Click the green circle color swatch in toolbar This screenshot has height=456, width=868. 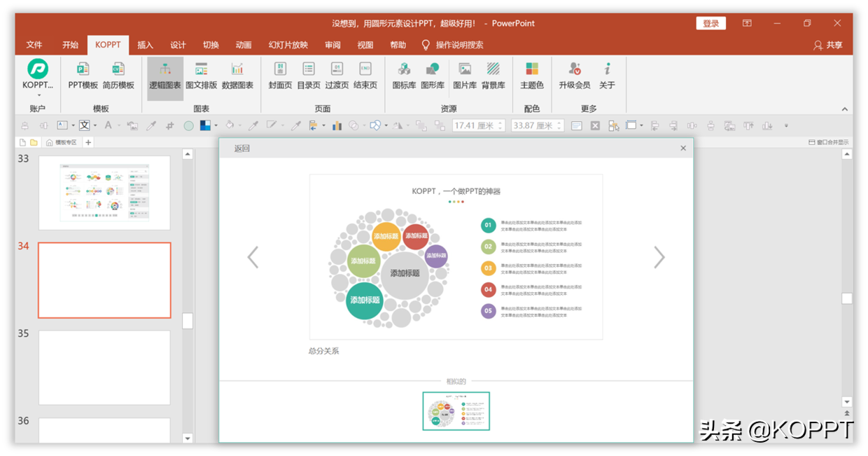pos(188,126)
